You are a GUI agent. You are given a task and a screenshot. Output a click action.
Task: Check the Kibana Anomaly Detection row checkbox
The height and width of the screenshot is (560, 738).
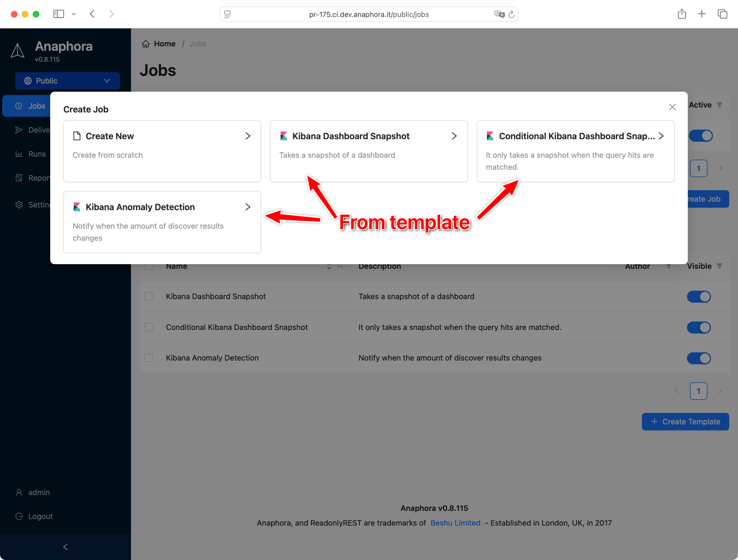pos(149,357)
